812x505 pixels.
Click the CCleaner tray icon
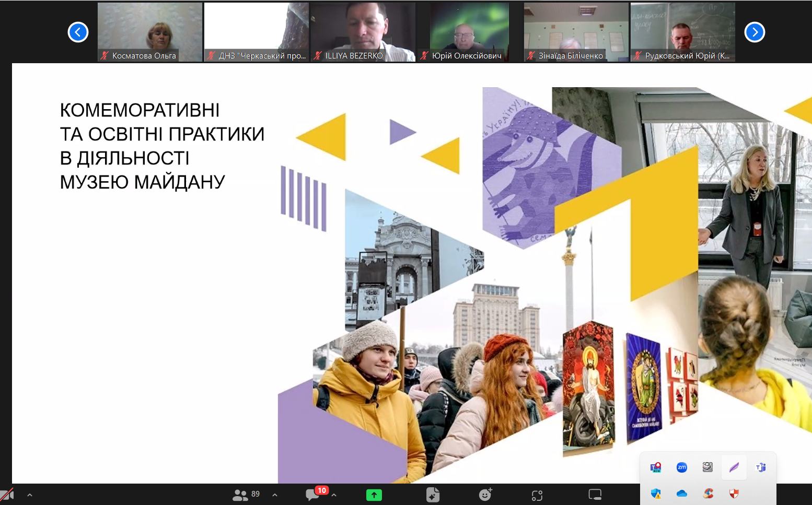click(708, 494)
